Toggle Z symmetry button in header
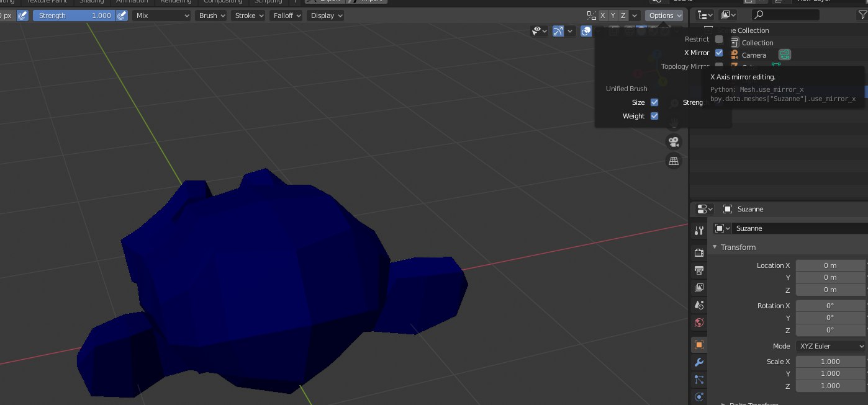This screenshot has height=405, width=868. click(x=623, y=16)
